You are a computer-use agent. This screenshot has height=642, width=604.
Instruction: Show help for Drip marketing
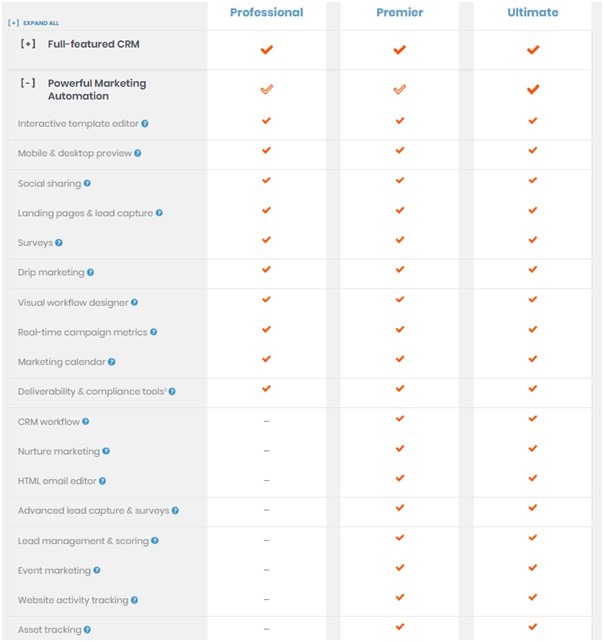click(x=90, y=272)
